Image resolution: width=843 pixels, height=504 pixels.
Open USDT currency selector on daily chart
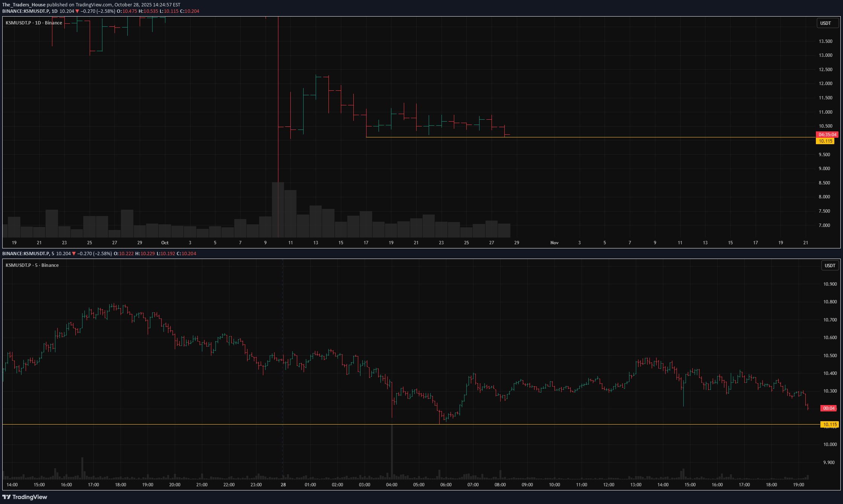point(825,23)
